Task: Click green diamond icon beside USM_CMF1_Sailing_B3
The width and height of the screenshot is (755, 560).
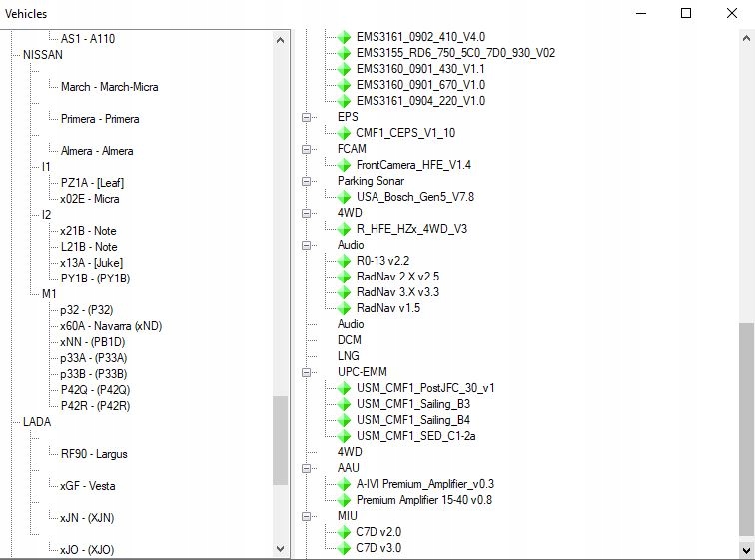Action: tap(344, 404)
